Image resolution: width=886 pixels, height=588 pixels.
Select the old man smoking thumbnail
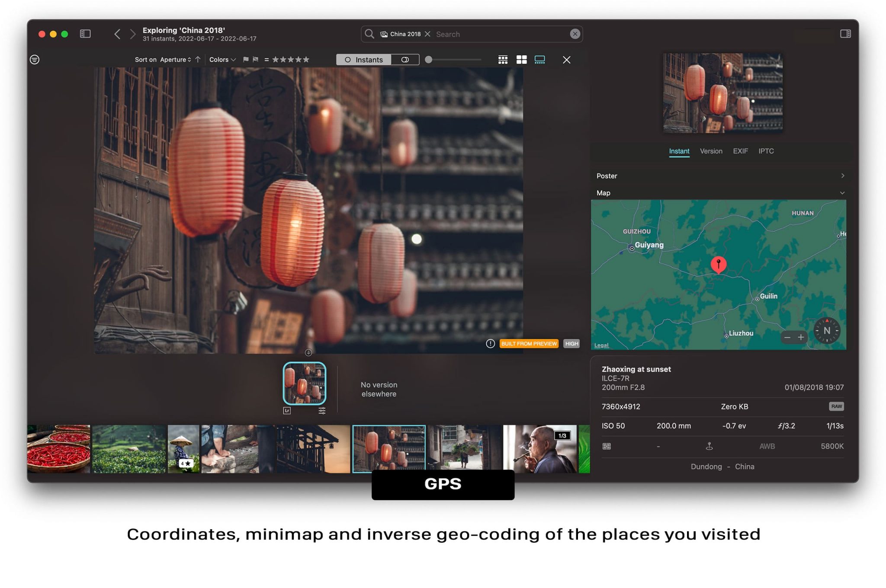[540, 449]
